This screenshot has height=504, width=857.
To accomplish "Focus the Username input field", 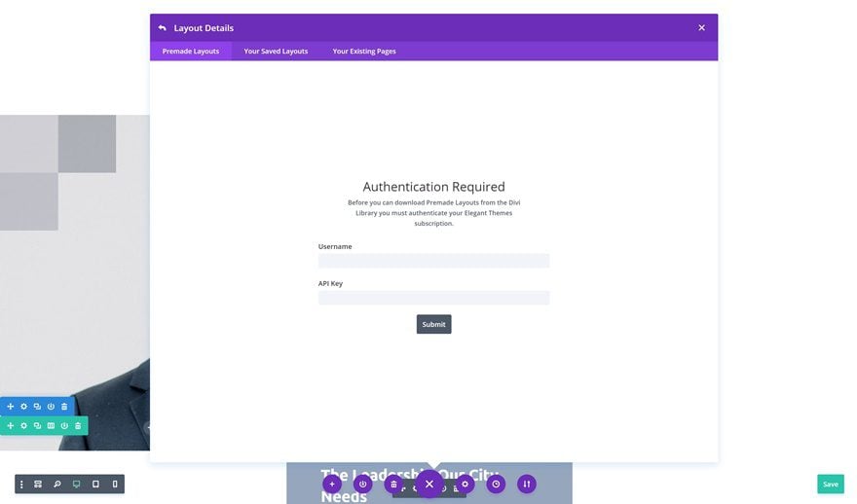I will pos(434,261).
